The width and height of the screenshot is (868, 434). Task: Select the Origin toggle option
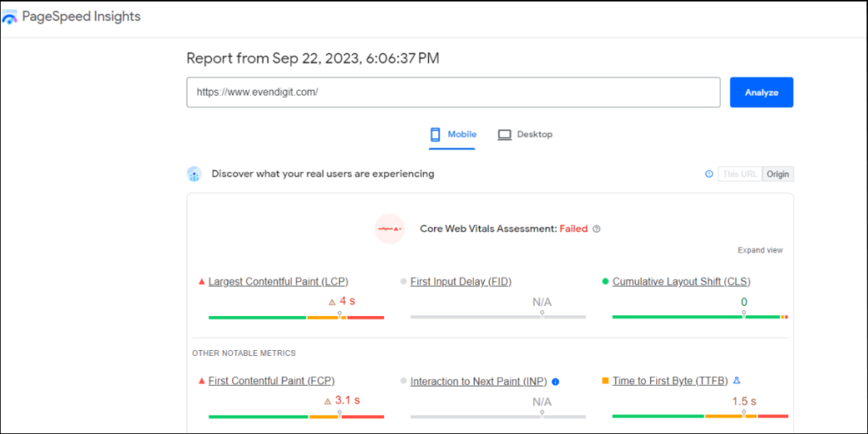click(778, 174)
